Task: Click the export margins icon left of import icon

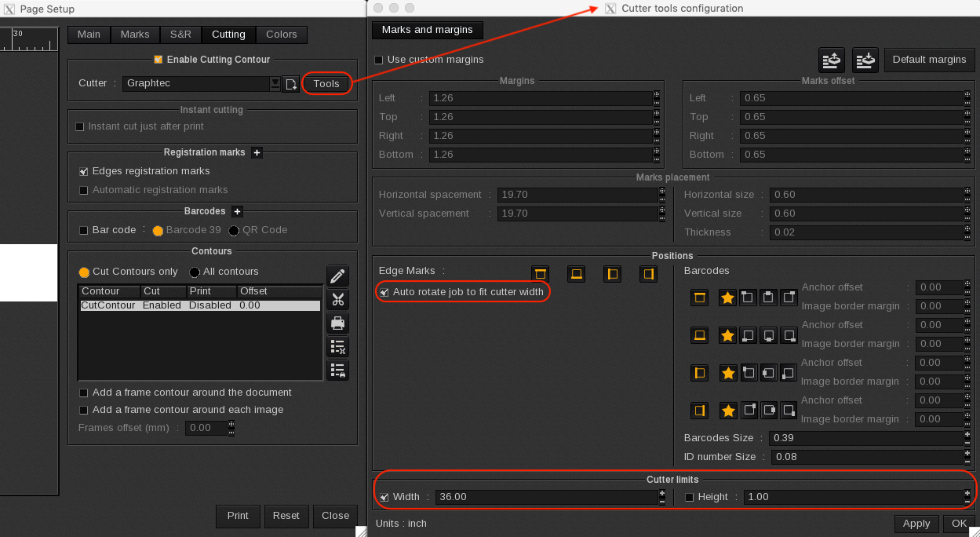Action: pyautogui.click(x=831, y=60)
